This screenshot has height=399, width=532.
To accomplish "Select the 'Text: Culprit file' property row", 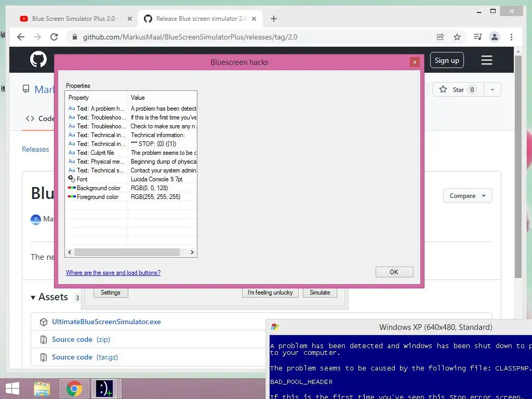I will point(131,153).
